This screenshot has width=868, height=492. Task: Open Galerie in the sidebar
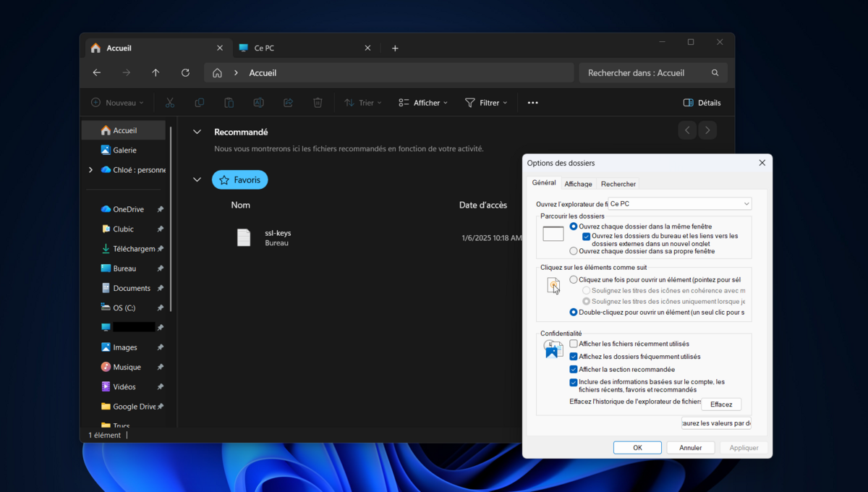pyautogui.click(x=124, y=150)
